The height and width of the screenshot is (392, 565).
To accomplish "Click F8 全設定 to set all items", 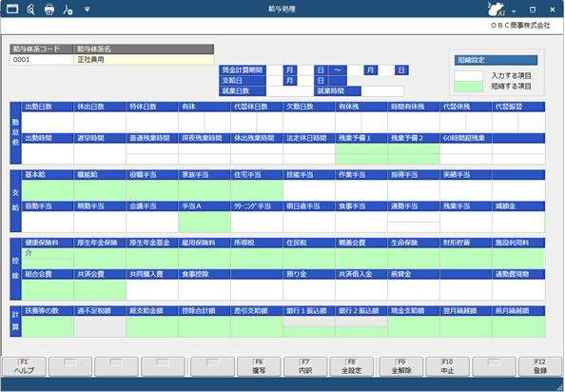I will [351, 366].
